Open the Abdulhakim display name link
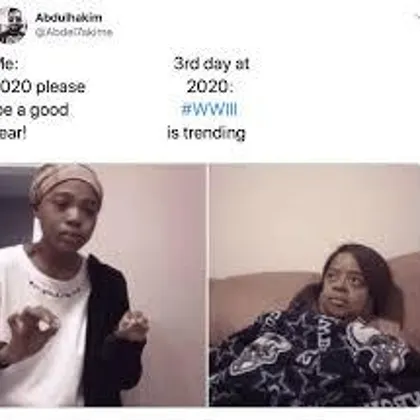Screen dimensions: 420x420 pos(69,18)
